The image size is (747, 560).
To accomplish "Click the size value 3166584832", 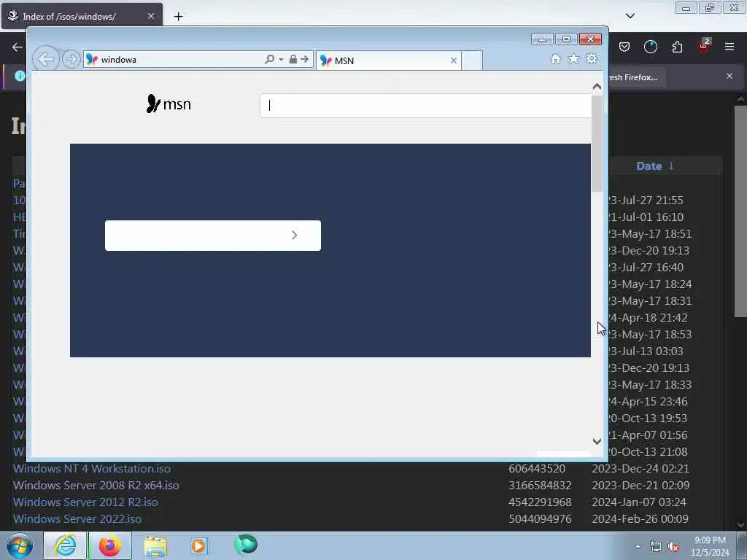I will tap(540, 485).
